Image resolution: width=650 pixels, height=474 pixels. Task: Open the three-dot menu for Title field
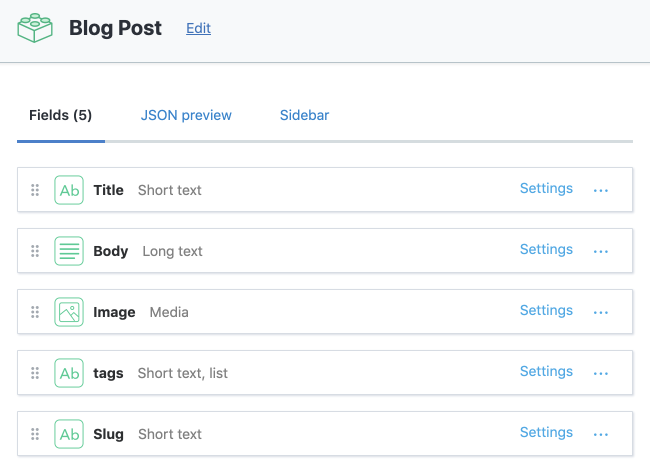[x=601, y=191]
